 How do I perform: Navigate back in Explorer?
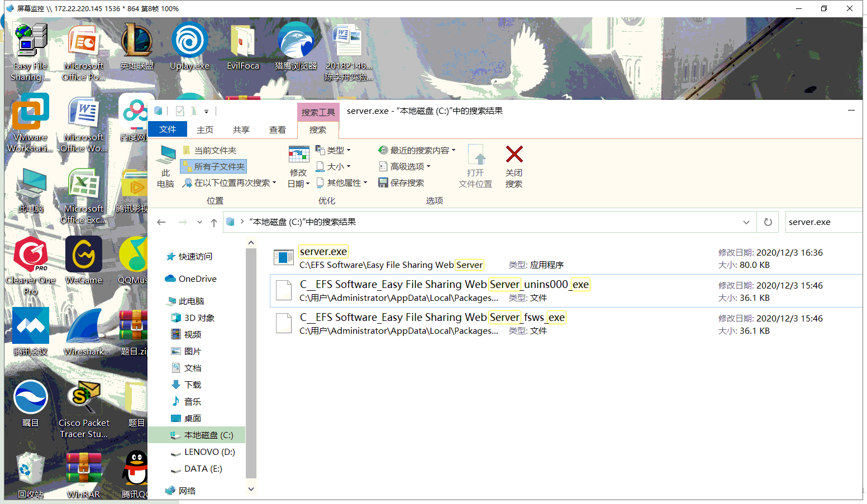(161, 222)
